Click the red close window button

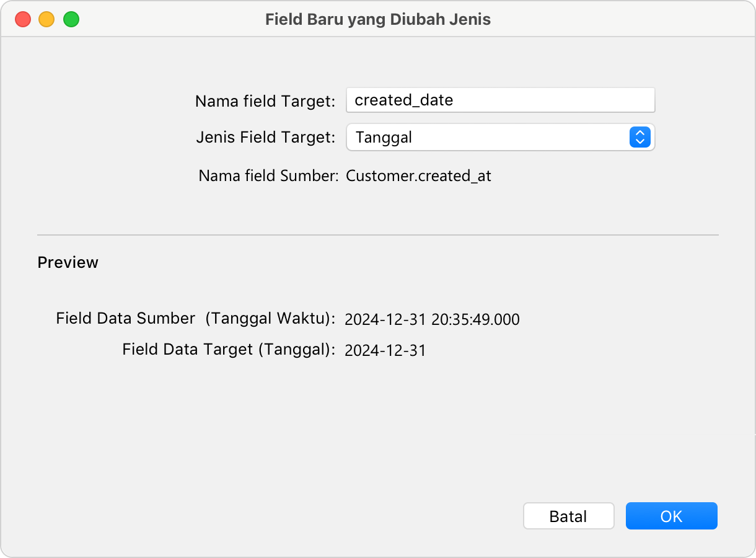[x=23, y=19]
